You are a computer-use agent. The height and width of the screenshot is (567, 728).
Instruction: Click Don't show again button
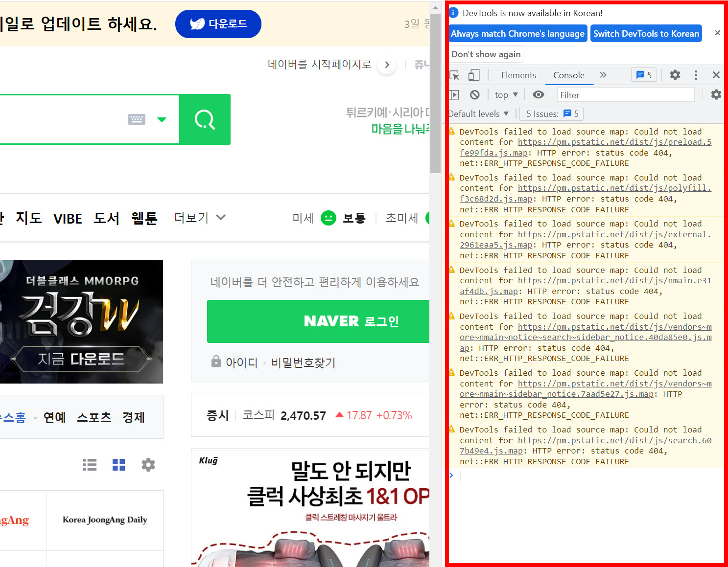pyautogui.click(x=486, y=54)
